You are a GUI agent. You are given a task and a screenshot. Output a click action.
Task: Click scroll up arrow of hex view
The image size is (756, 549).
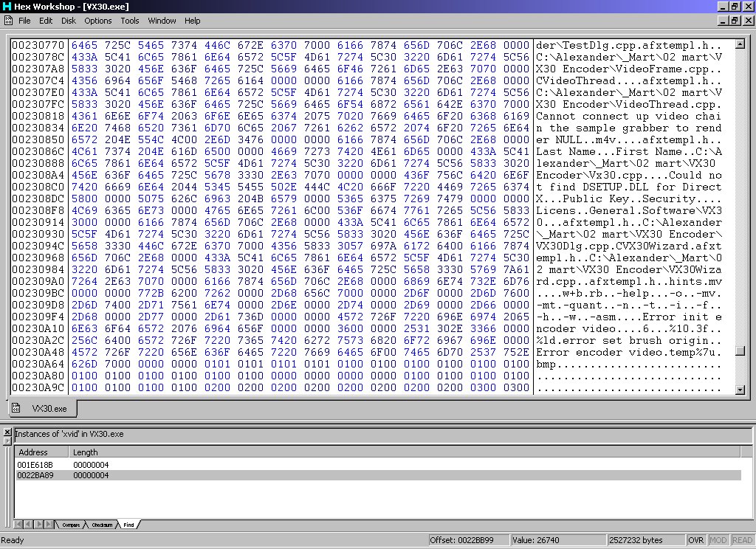[740, 44]
